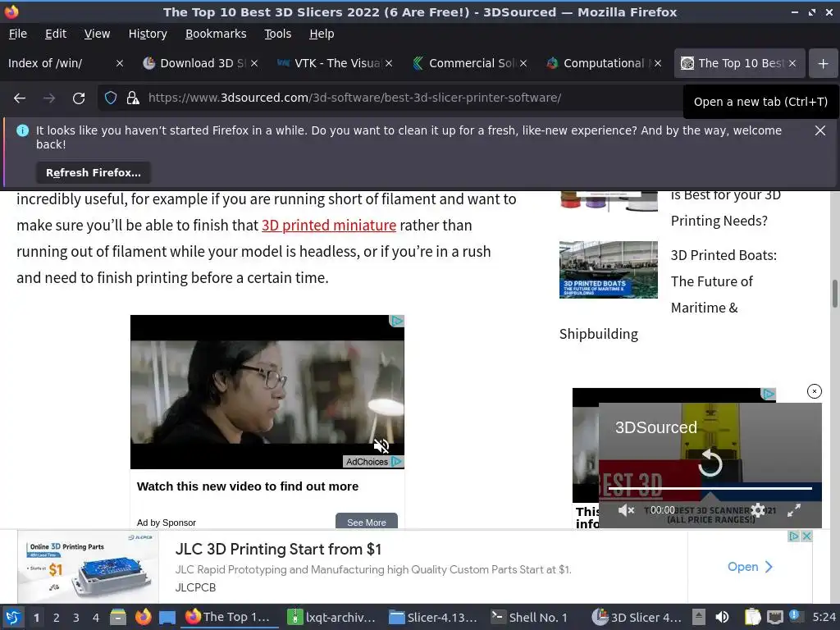Open the Tools menu
The width and height of the screenshot is (840, 630).
click(277, 34)
